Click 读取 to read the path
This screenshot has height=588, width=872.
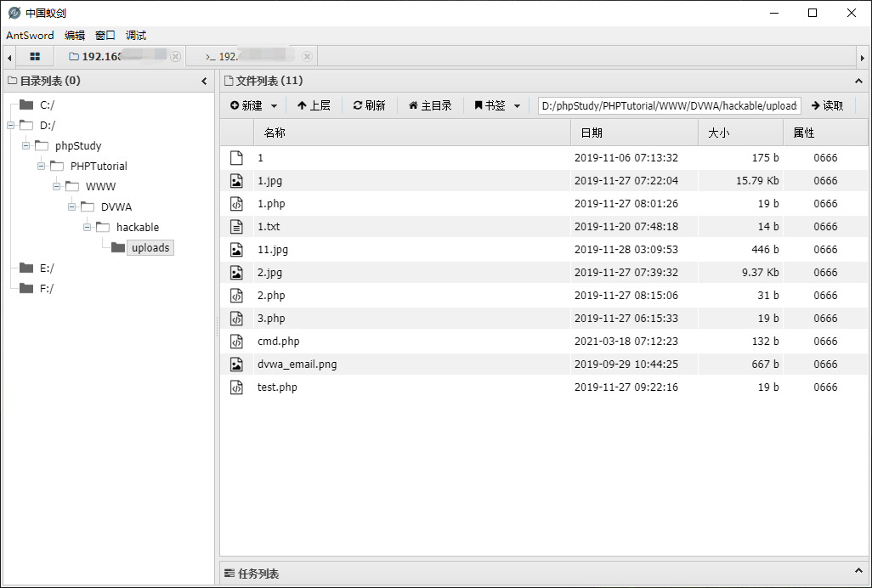[x=828, y=105]
